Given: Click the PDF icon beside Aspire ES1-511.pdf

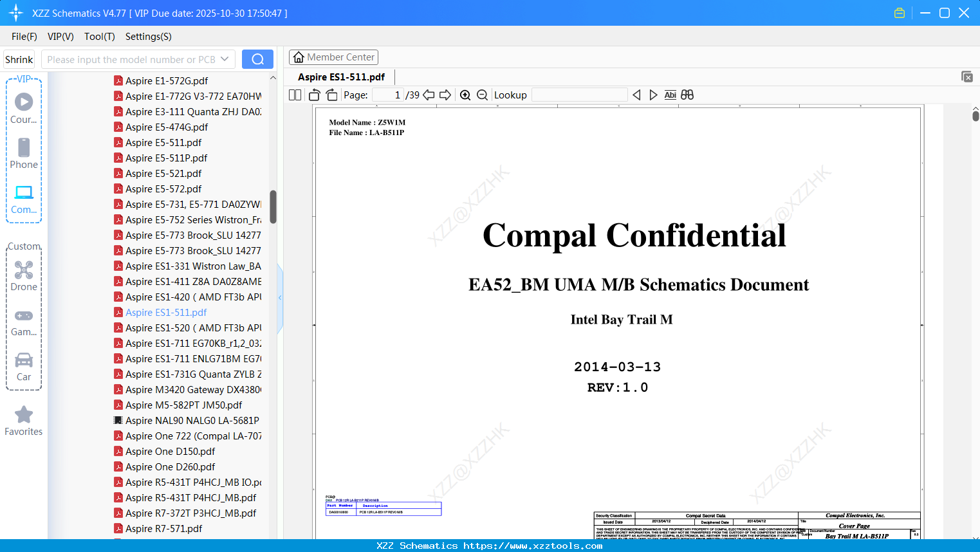Looking at the screenshot, I should [x=118, y=312].
